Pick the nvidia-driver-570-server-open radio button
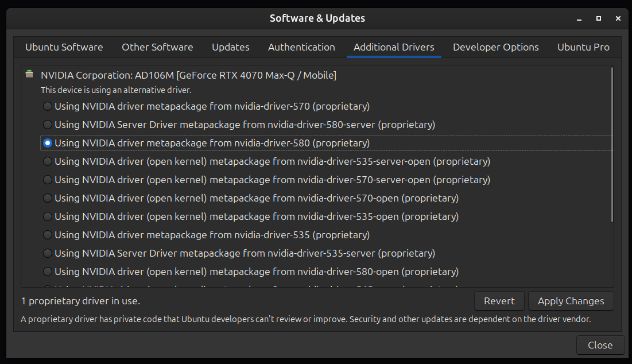The width and height of the screenshot is (632, 364). (x=48, y=180)
